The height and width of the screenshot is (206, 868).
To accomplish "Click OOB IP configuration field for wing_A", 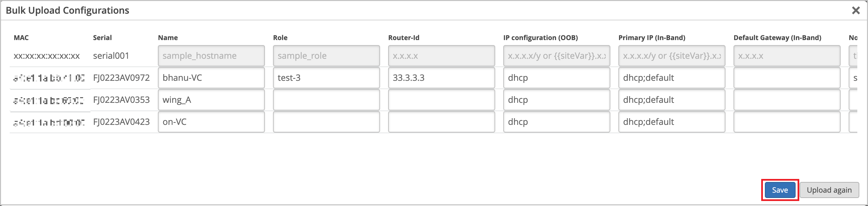I will click(556, 100).
